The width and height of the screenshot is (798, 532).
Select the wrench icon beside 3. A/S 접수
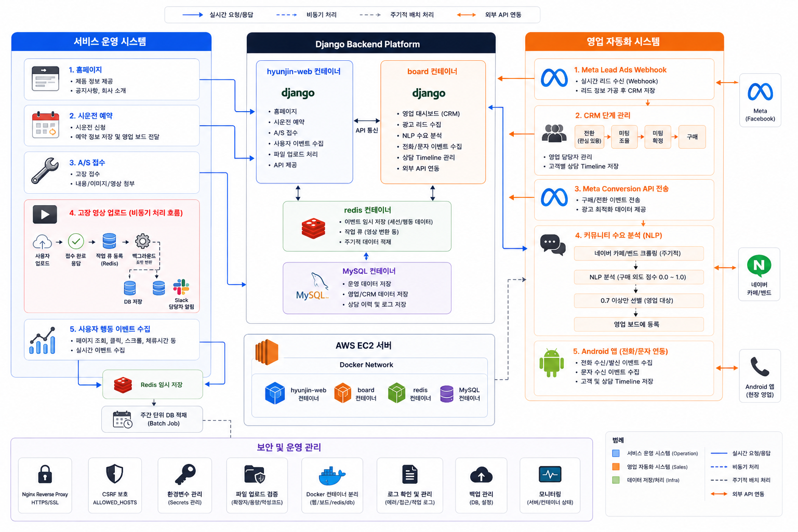(45, 171)
